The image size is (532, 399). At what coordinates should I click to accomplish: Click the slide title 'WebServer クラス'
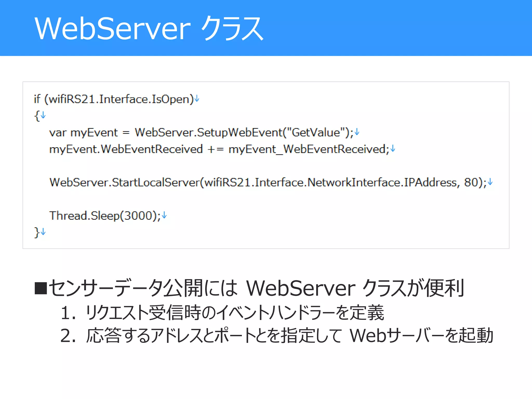pyautogui.click(x=149, y=28)
